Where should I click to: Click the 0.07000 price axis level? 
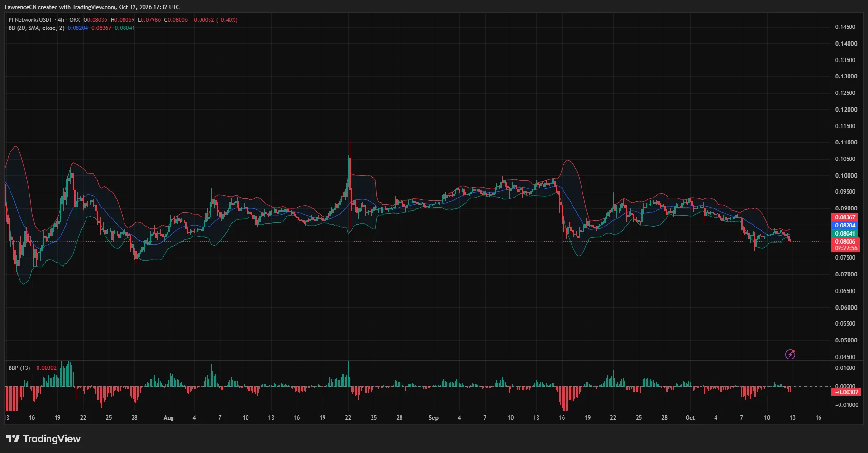pos(846,274)
